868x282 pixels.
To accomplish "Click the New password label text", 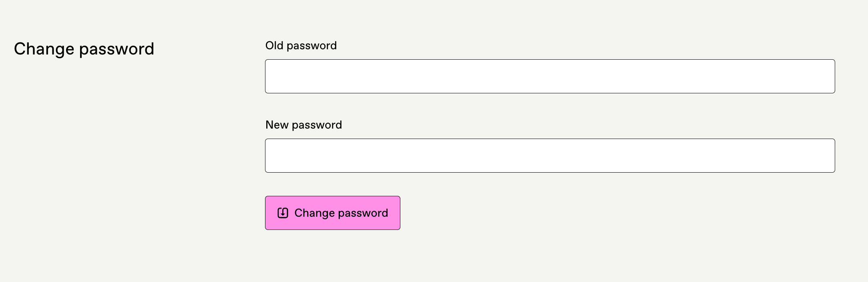I will [303, 125].
